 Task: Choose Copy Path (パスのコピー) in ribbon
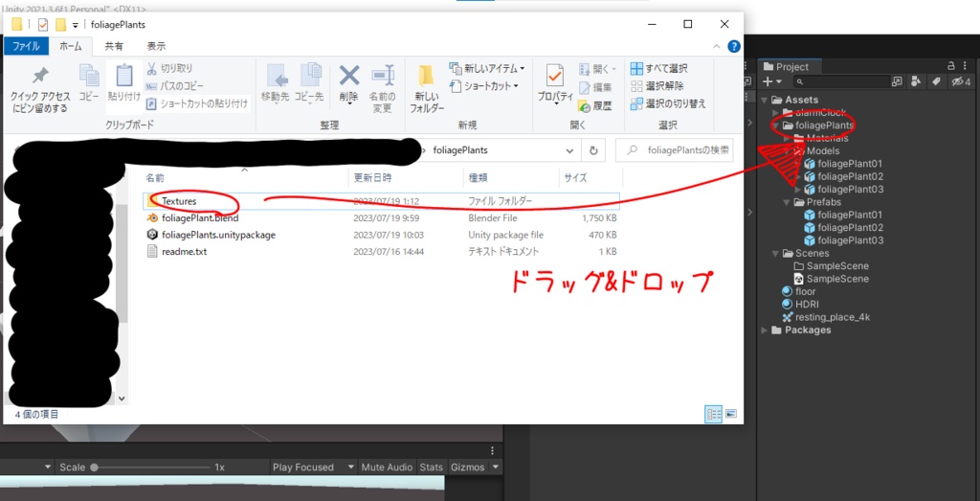(174, 85)
